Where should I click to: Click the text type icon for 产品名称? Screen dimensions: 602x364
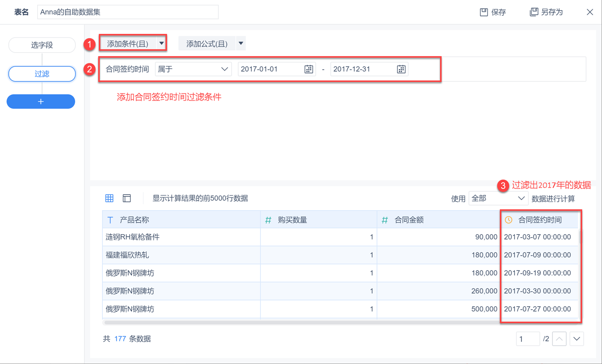tap(110, 220)
